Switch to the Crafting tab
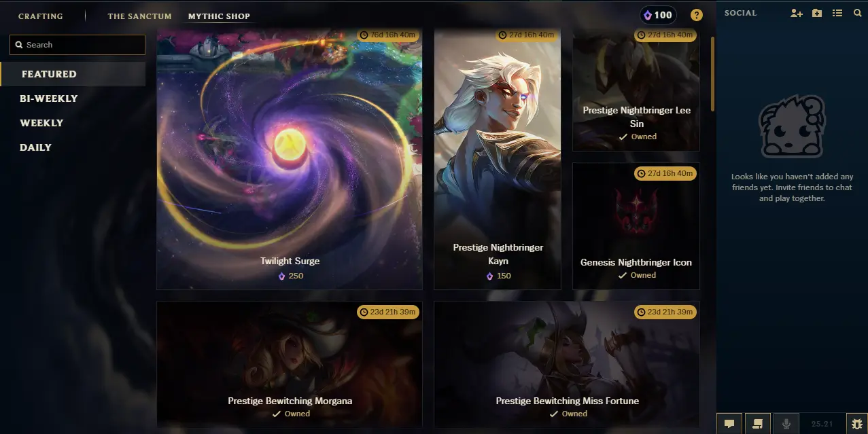 click(x=41, y=16)
